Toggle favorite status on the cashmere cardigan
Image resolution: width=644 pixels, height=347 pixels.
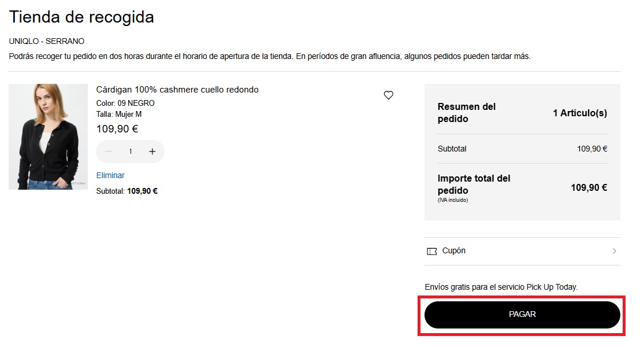(389, 95)
